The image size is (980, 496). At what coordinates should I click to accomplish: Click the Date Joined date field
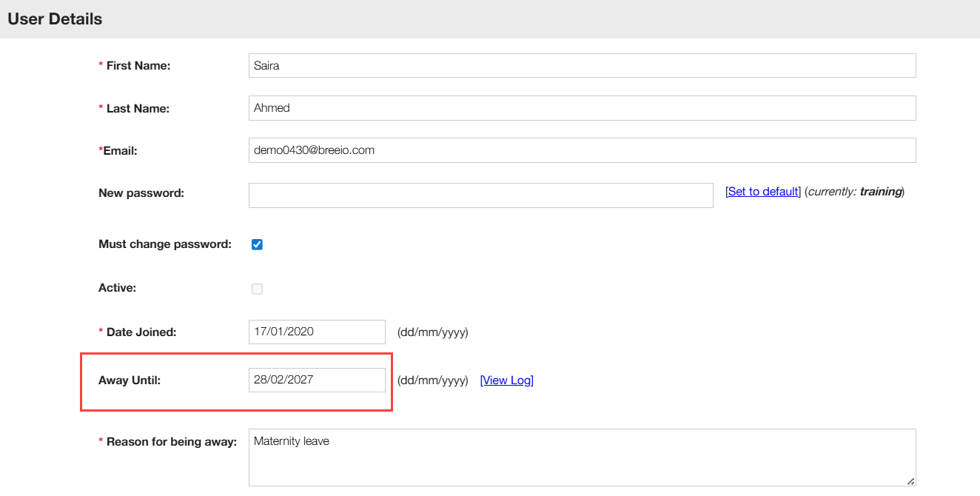pyautogui.click(x=317, y=332)
